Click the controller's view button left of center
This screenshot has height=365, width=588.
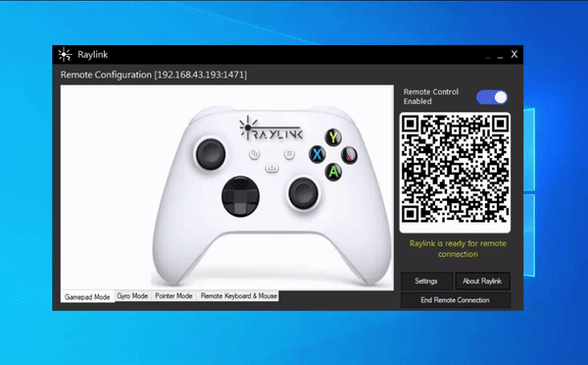255,154
